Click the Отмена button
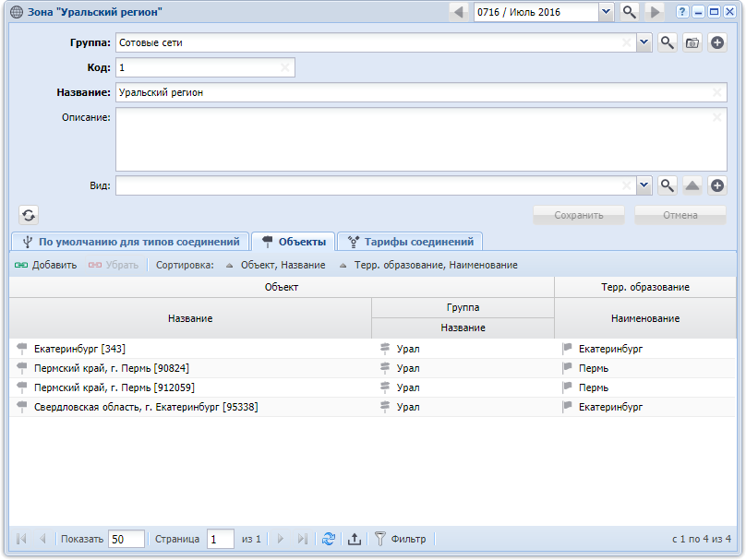 pyautogui.click(x=680, y=215)
